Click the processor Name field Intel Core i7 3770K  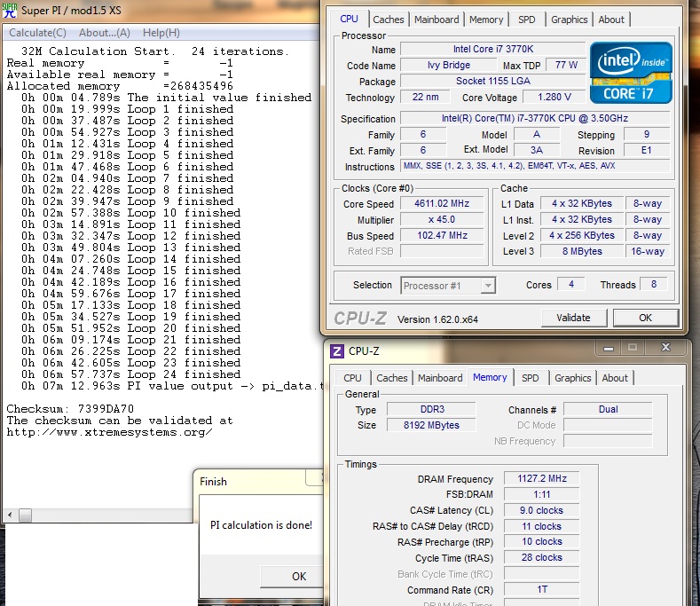(493, 49)
